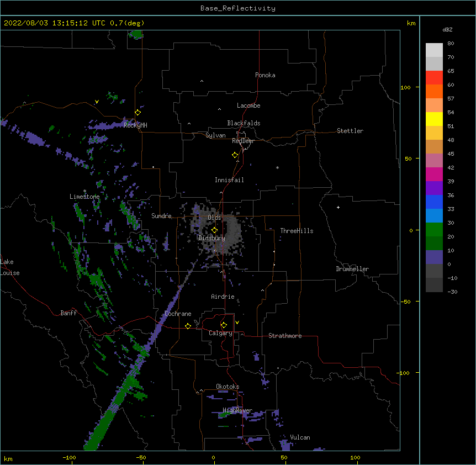The height and width of the screenshot is (465, 476).
Task: Pick the light blue 30-33 dBZ swatch
Action: click(434, 216)
